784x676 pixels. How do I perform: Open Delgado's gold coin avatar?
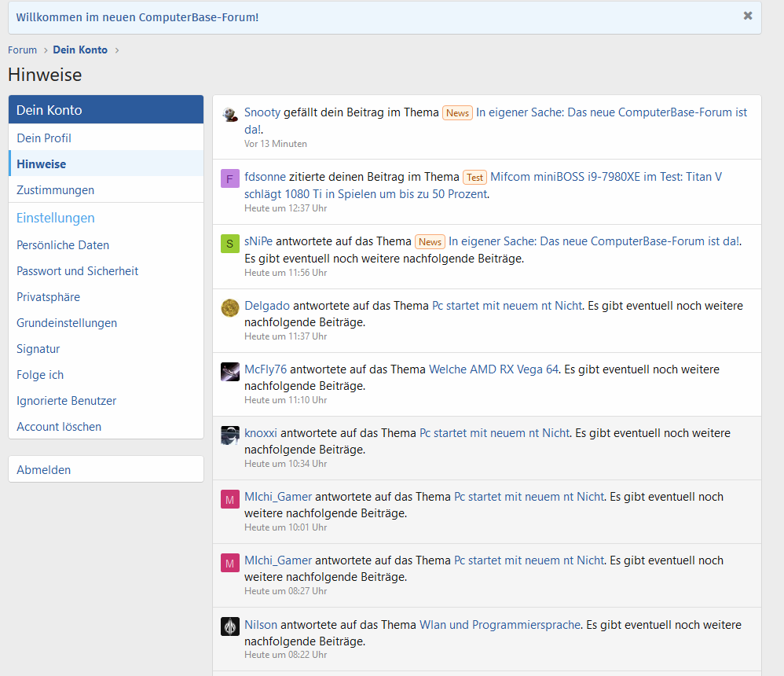point(230,307)
